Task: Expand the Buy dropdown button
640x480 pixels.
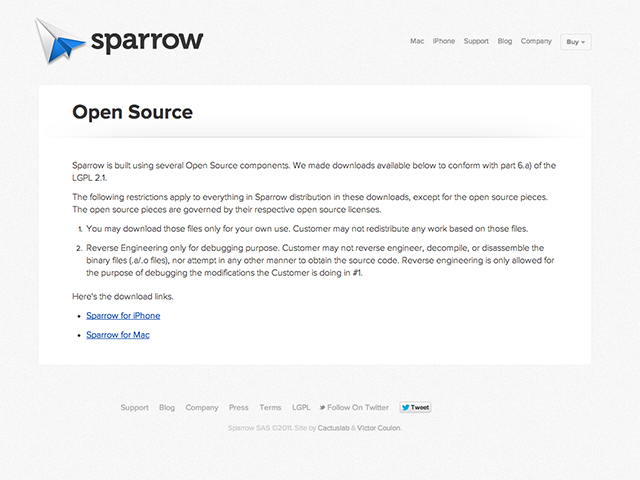Action: pyautogui.click(x=576, y=42)
